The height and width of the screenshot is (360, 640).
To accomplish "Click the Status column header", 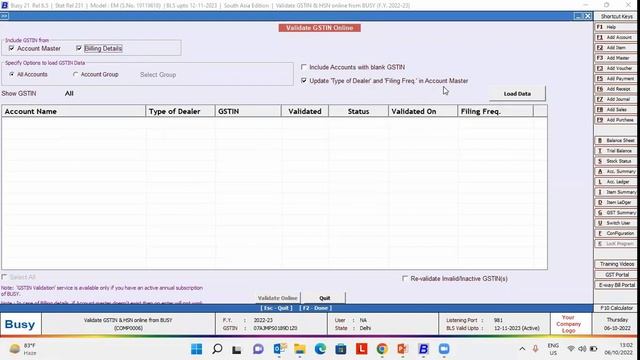I will click(358, 111).
